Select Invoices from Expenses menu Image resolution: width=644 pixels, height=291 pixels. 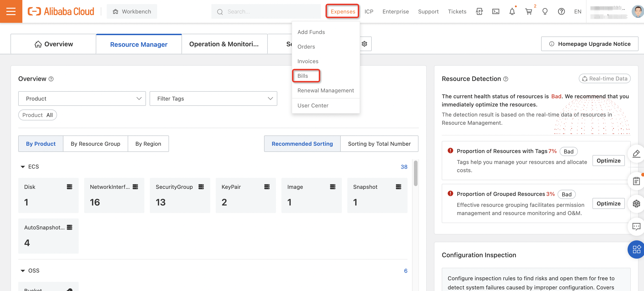coord(308,61)
